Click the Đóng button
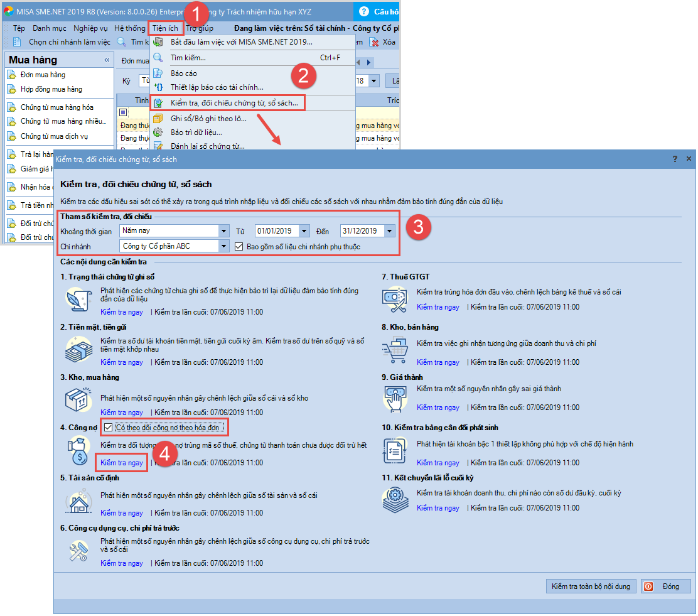This screenshot has width=698, height=616. 665,586
